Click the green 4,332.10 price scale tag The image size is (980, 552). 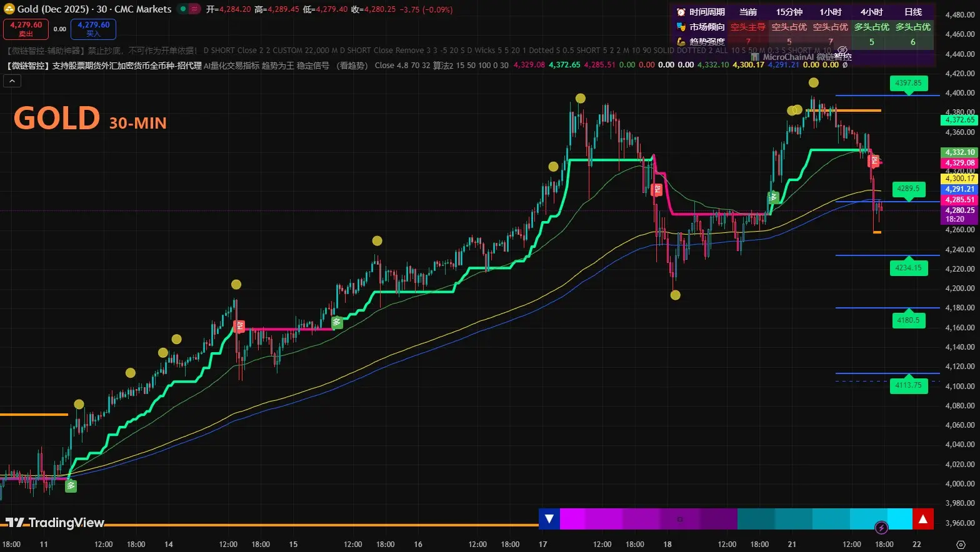959,152
